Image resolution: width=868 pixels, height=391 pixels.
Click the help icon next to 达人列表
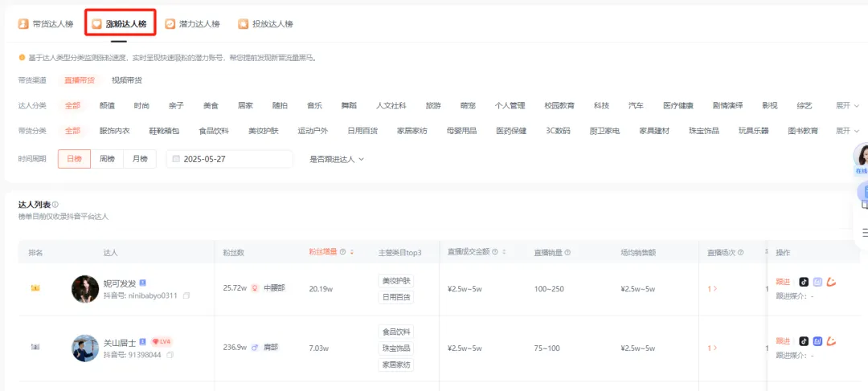tap(55, 205)
